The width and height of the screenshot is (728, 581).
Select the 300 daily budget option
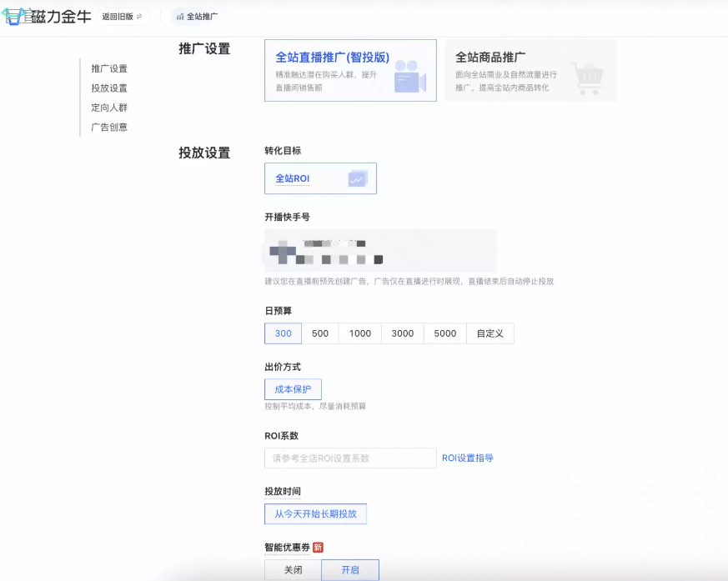coord(282,333)
